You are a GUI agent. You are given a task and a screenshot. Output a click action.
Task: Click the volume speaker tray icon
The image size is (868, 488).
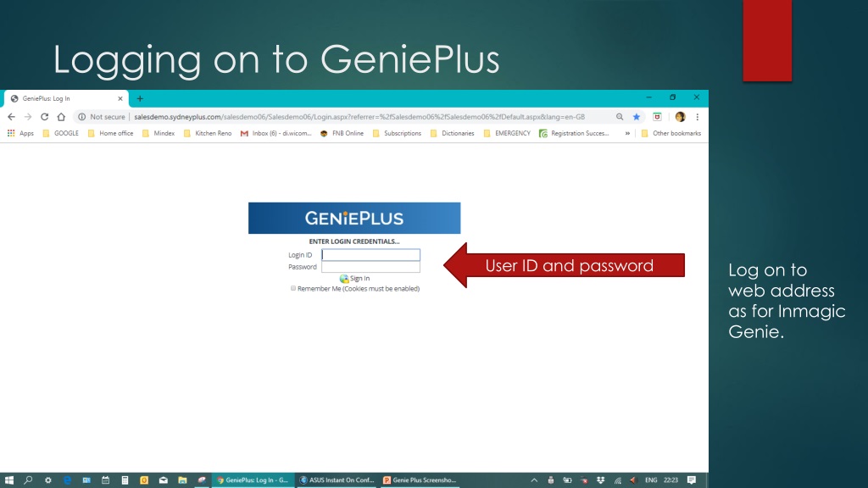tap(634, 480)
